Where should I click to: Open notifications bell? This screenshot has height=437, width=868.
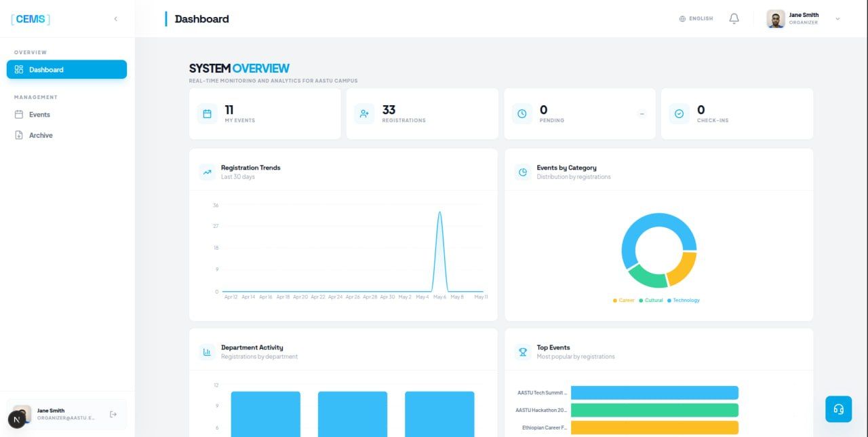click(x=734, y=19)
